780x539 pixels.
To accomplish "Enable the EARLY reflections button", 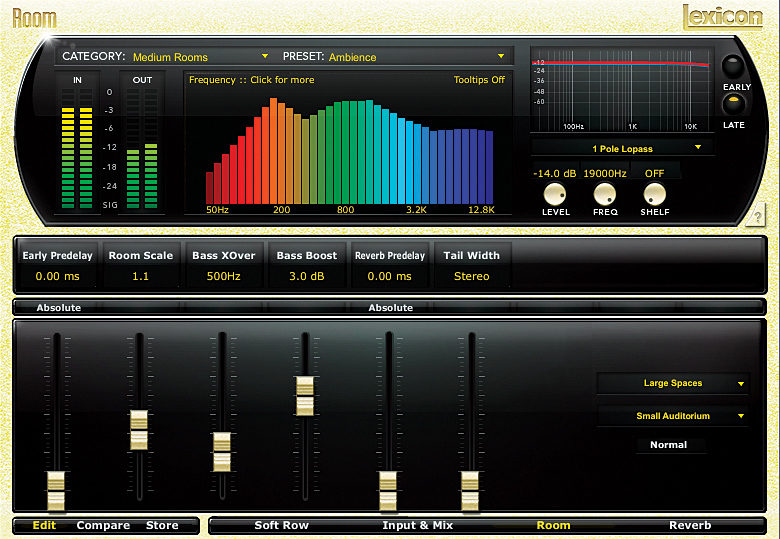I will (x=733, y=66).
